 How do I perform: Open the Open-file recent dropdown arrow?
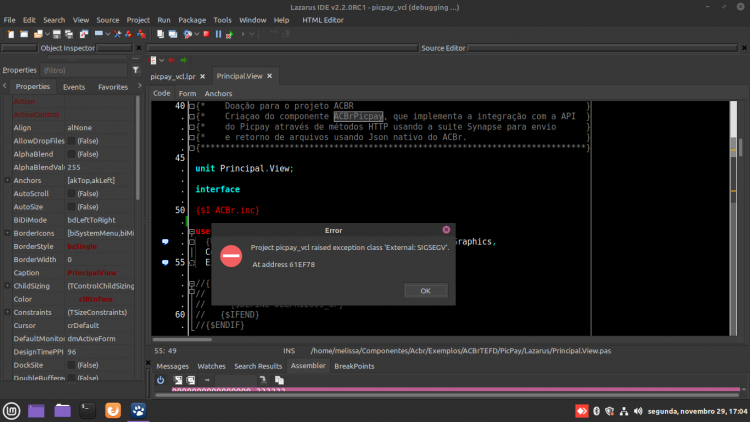[47, 34]
